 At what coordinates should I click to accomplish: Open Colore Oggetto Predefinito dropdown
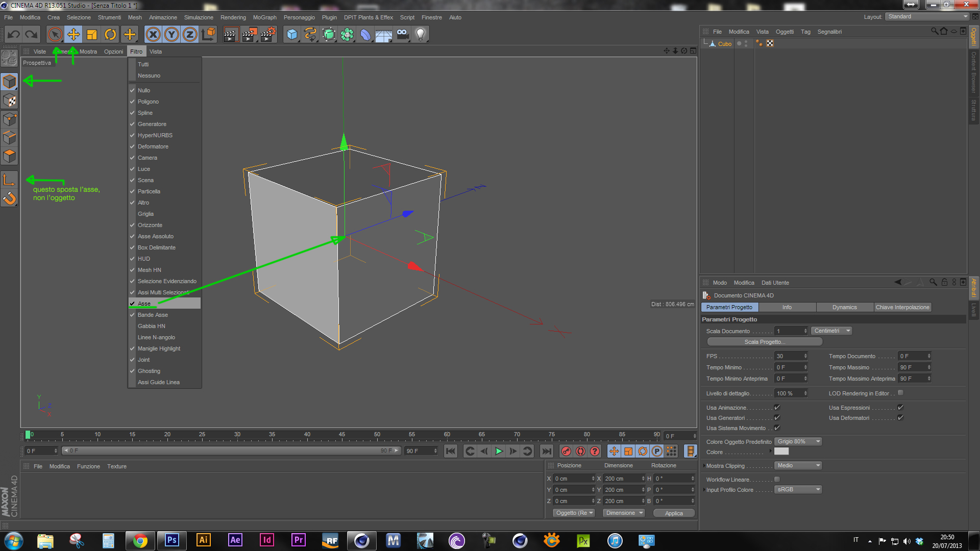[x=798, y=442]
